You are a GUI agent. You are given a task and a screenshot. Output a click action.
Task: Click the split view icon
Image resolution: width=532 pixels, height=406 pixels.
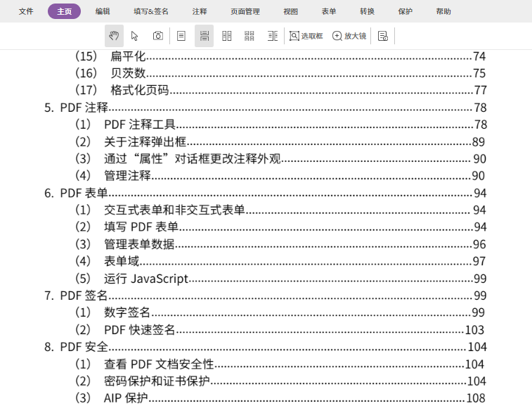[273, 36]
